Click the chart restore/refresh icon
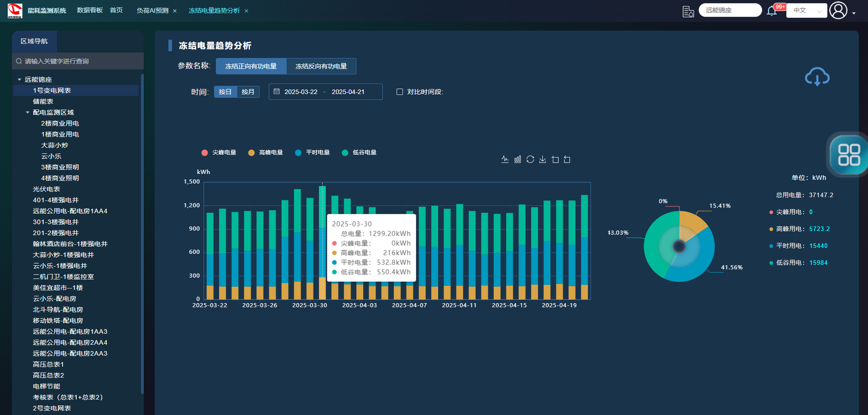 tap(530, 159)
